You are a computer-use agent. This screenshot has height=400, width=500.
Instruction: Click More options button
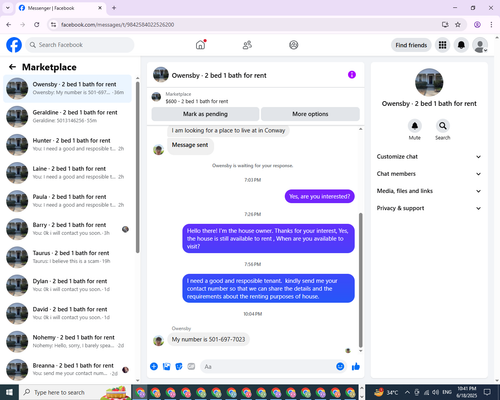pos(310,114)
